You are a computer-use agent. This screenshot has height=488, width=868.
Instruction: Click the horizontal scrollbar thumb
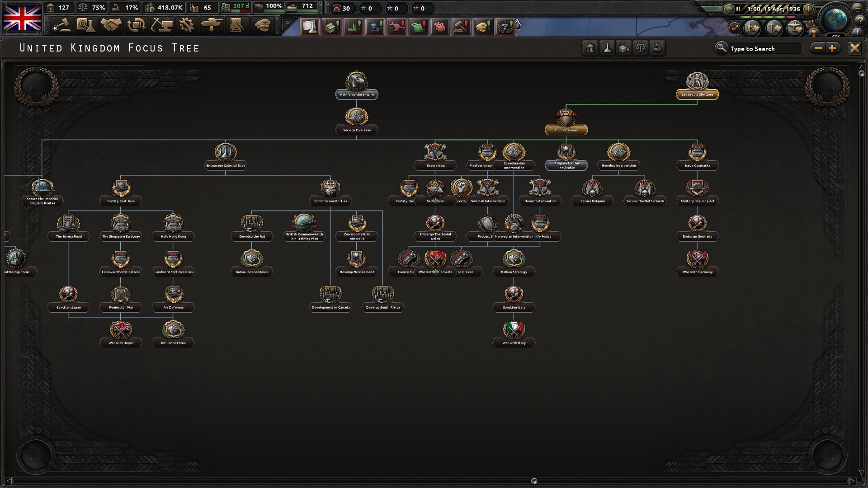[x=534, y=481]
